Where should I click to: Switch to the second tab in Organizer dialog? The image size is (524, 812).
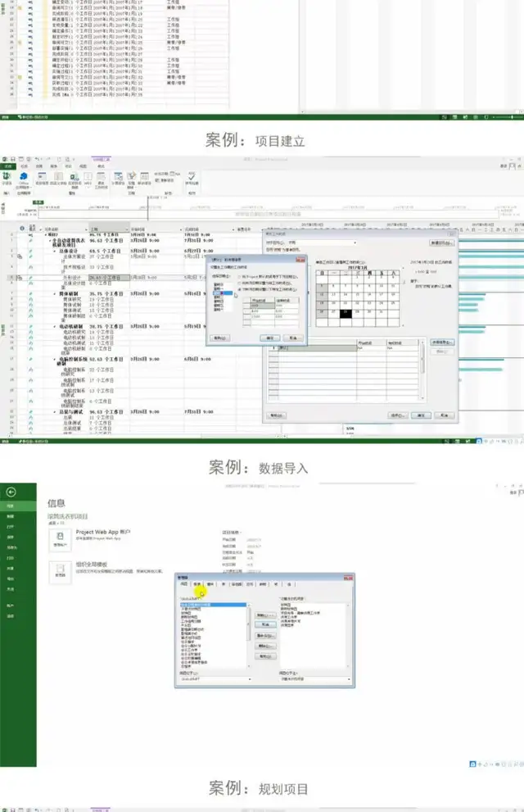click(197, 583)
